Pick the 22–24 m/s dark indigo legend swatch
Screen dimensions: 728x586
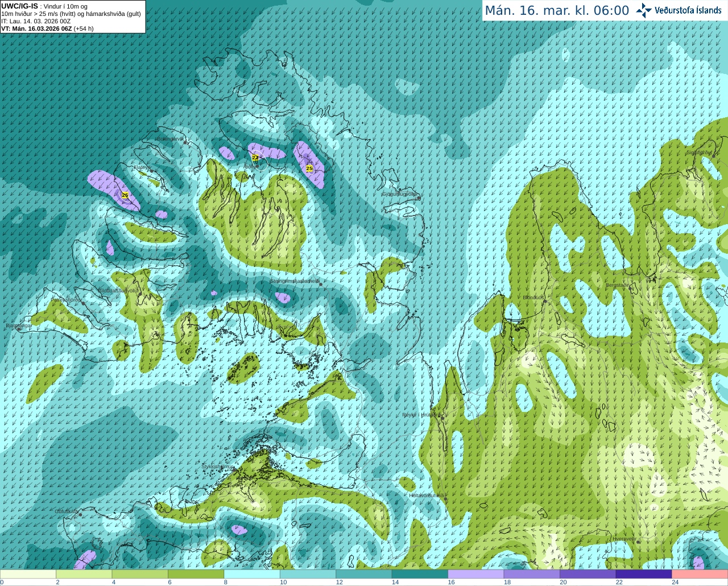644,574
